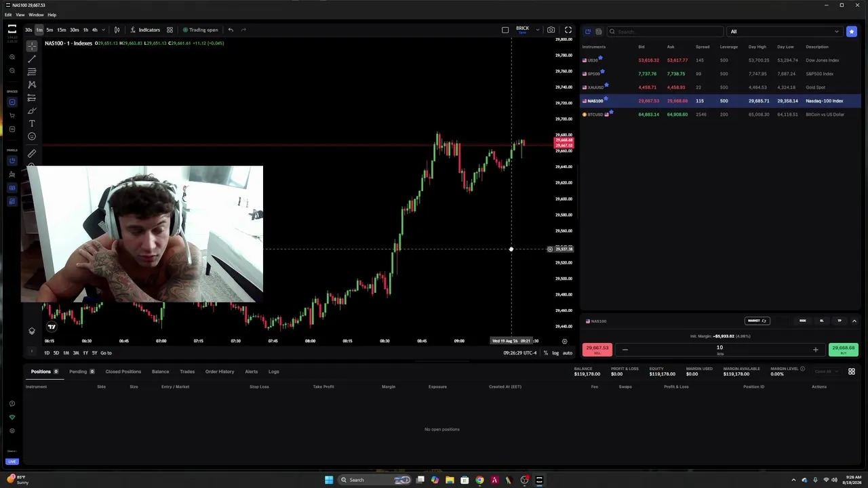Choose the pattern drawing tool
The width and height of the screenshot is (868, 488).
tap(32, 85)
